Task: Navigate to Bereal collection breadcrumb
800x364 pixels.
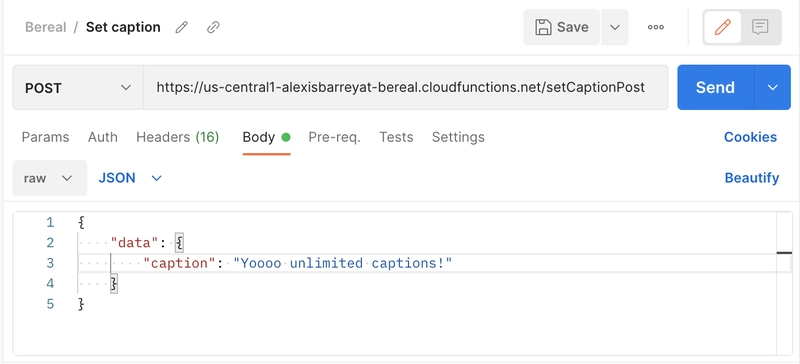Action: [45, 27]
